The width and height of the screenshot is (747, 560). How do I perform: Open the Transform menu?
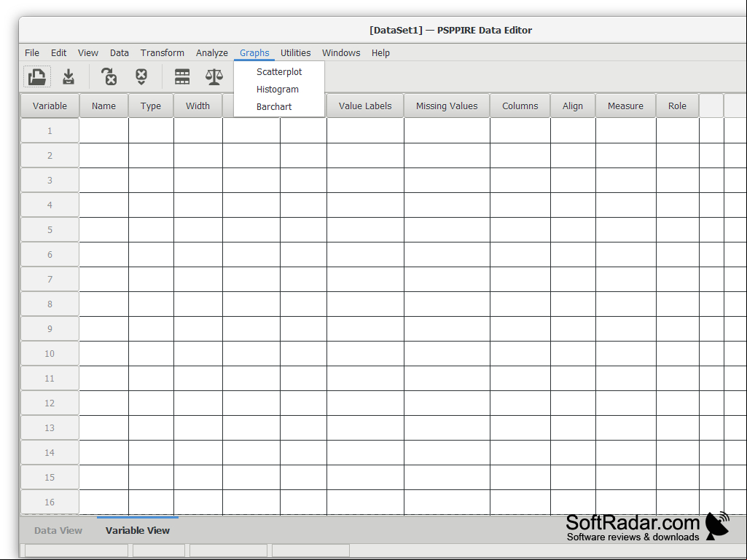[163, 53]
